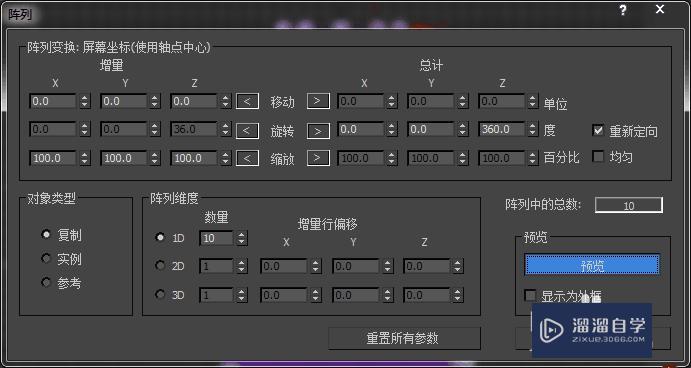Viewport: 691px width, 368px height.
Task: Click the 移动 label text
Action: [282, 102]
